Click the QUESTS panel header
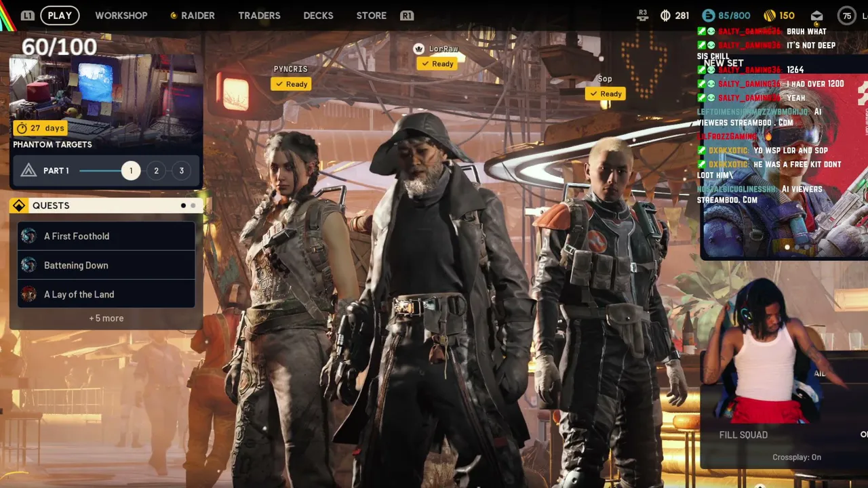Viewport: 868px width, 488px height. (106, 205)
